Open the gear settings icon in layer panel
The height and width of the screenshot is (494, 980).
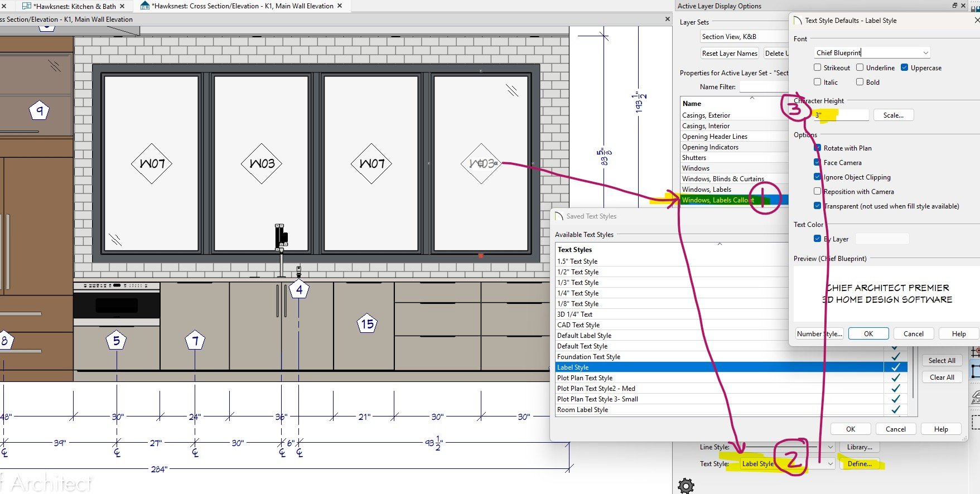pos(685,485)
